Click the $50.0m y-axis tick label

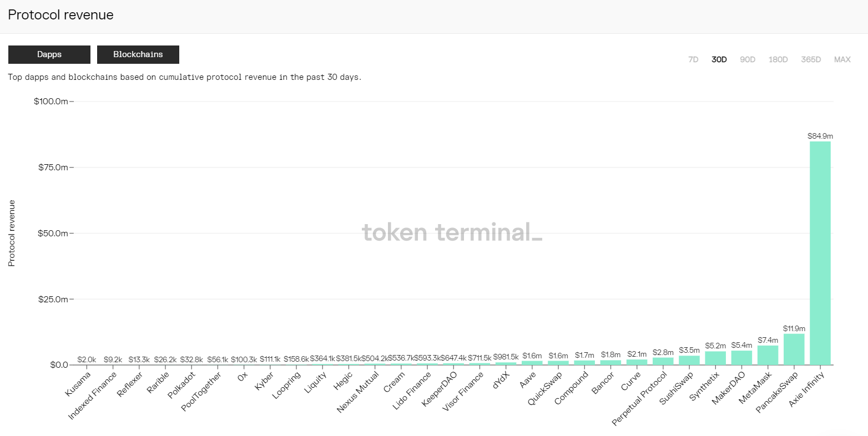[x=53, y=233]
